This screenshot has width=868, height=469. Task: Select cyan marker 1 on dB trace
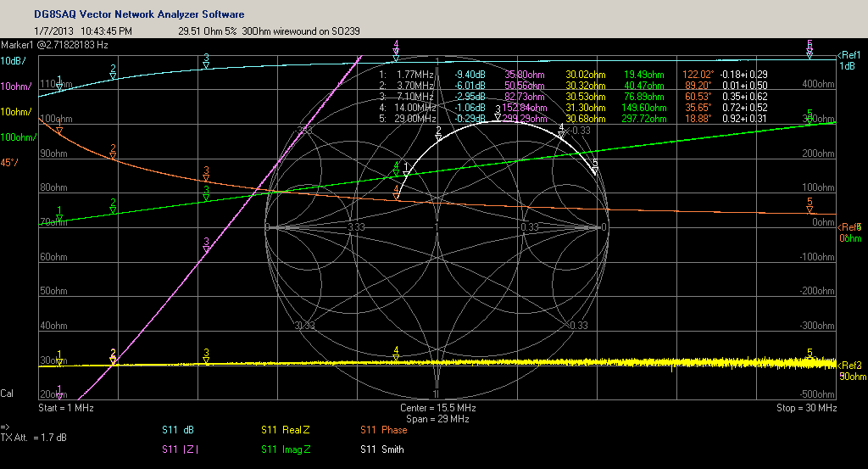59,84
